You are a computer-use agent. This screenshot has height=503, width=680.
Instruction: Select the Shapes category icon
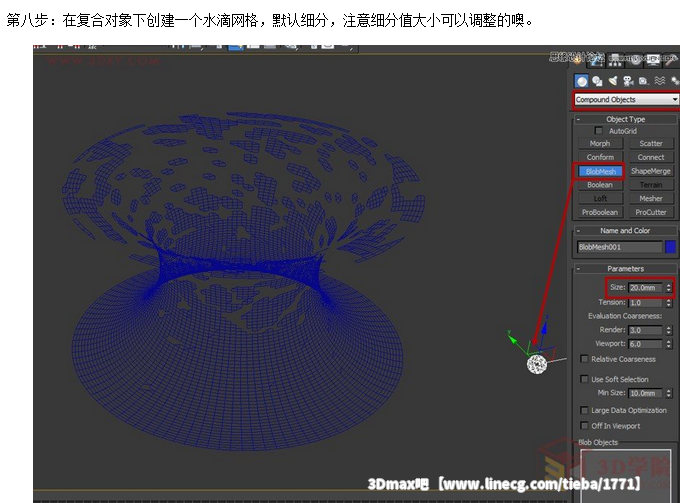[597, 81]
